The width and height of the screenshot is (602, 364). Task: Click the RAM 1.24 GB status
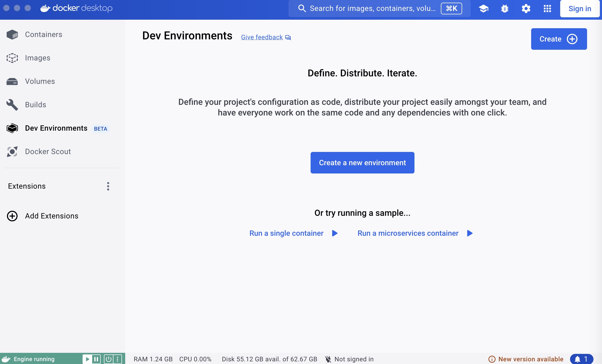(x=153, y=359)
